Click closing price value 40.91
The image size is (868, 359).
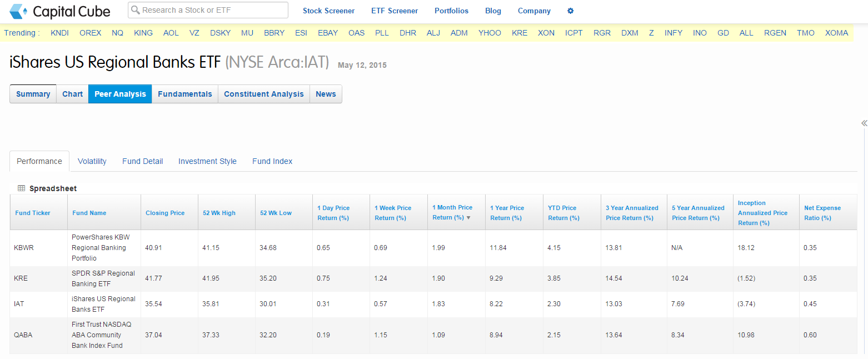[x=153, y=248]
